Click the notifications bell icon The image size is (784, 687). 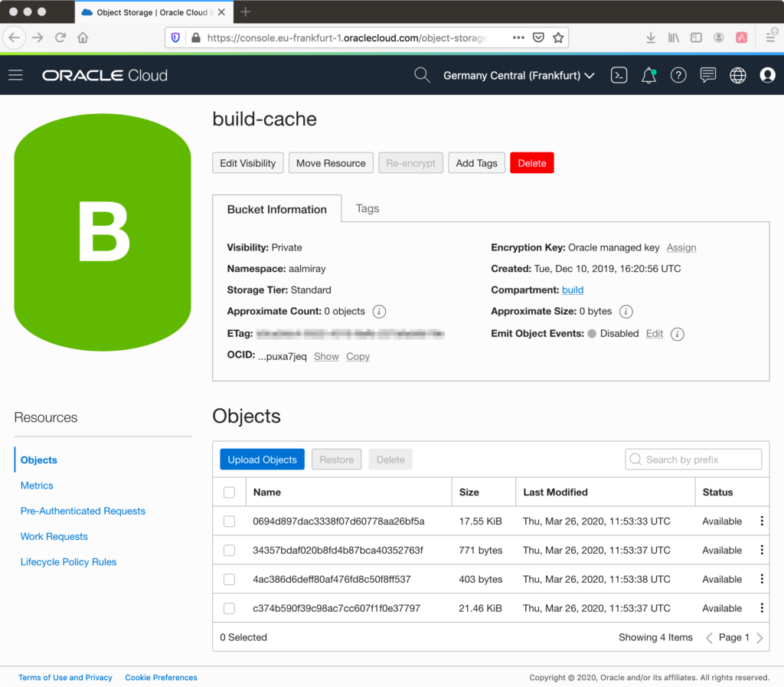point(648,75)
